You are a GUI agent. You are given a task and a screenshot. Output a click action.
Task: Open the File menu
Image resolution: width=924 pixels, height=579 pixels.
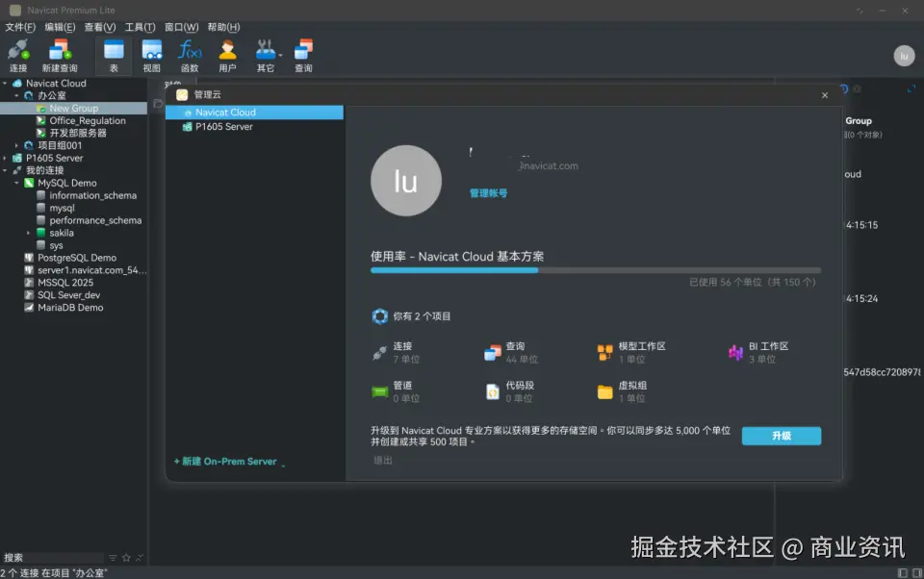20,27
